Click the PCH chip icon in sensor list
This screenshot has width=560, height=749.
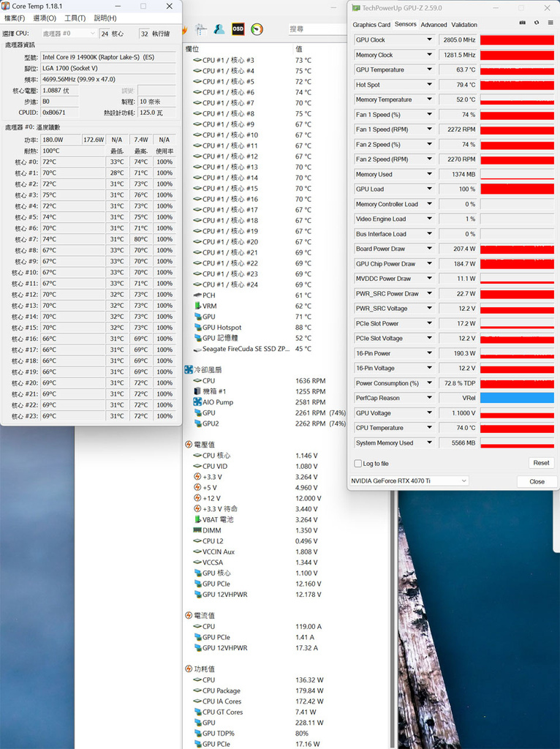197,296
